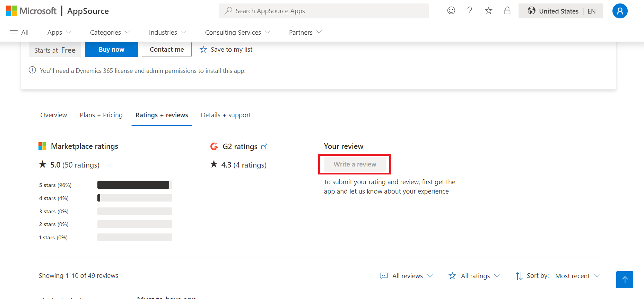The height and width of the screenshot is (299, 644).
Task: Filter with the All ratings dropdown
Action: tap(474, 276)
